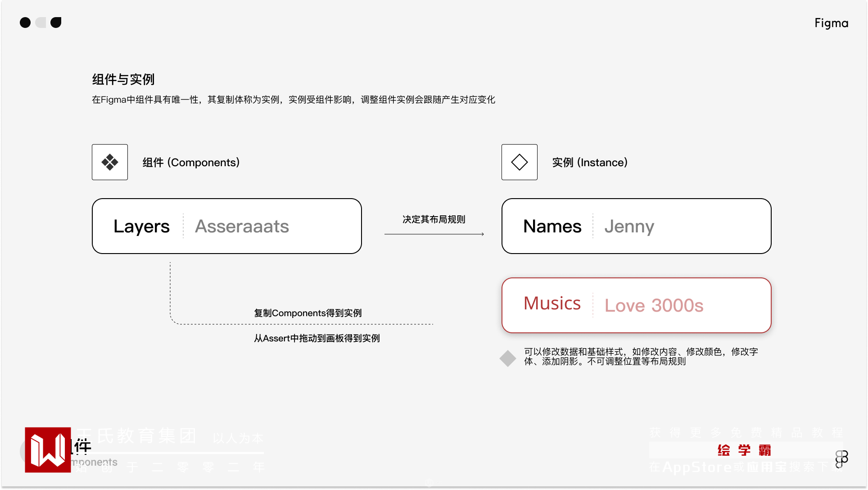Click the 组件与实例 heading
868x490 pixels.
coord(123,79)
